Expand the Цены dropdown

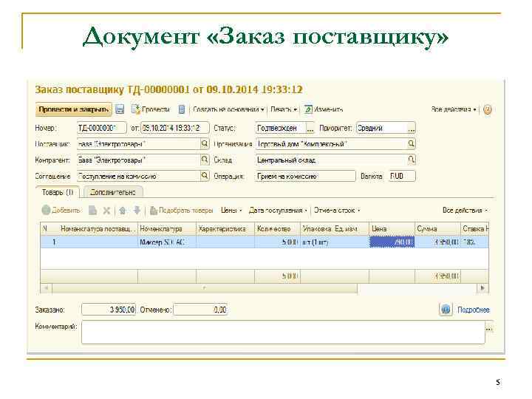click(231, 211)
